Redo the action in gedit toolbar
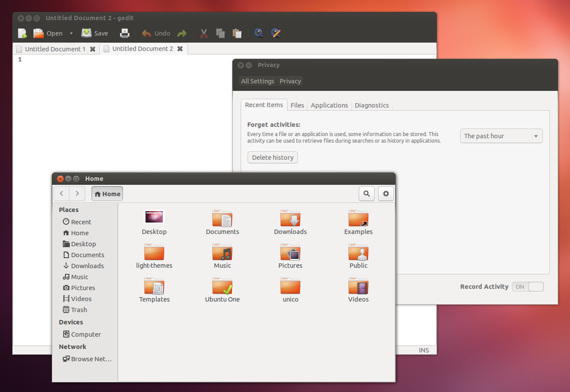 coord(181,33)
